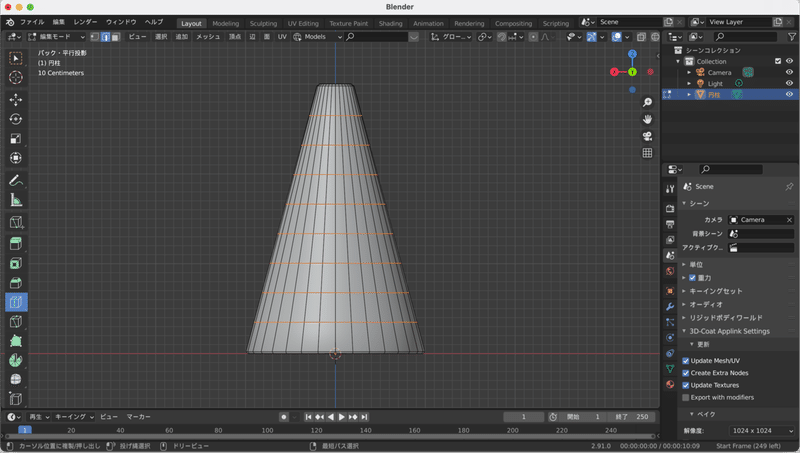Hide the Light object with eye icon
This screenshot has width=800, height=453.
click(789, 83)
